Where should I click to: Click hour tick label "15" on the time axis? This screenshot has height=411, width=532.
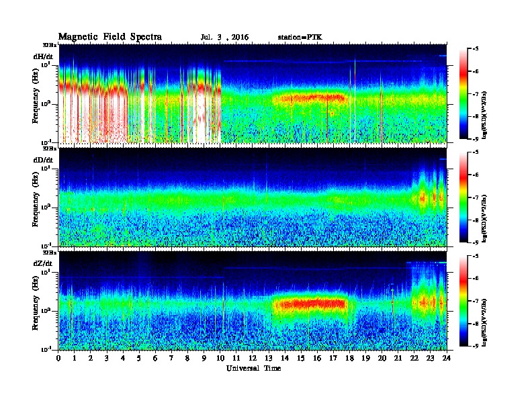coord(301,359)
